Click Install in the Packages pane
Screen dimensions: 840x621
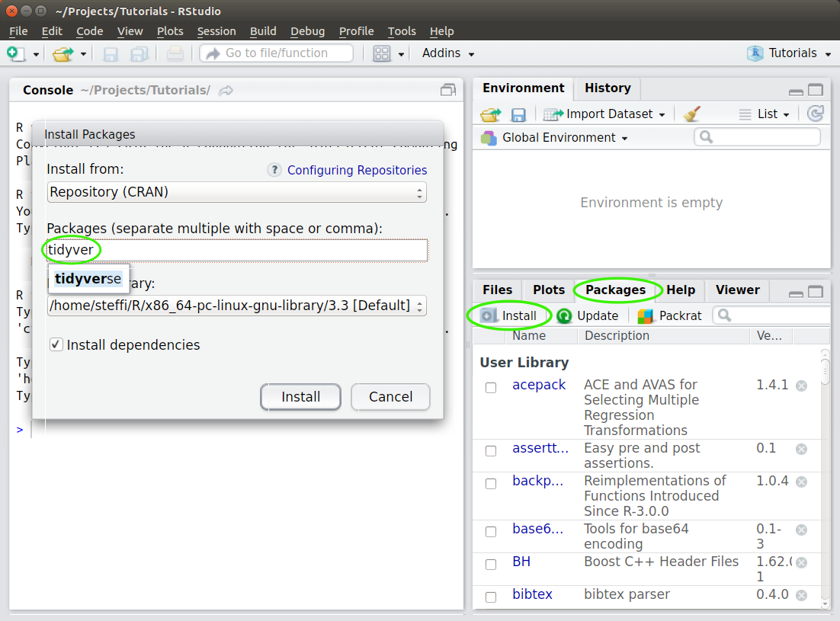pyautogui.click(x=509, y=316)
